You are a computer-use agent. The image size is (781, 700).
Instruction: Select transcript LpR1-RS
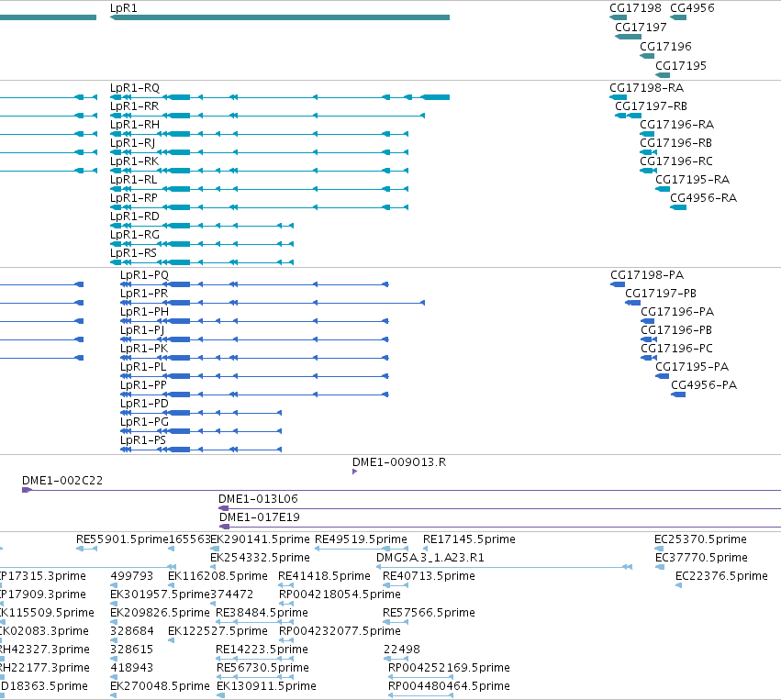click(x=202, y=263)
